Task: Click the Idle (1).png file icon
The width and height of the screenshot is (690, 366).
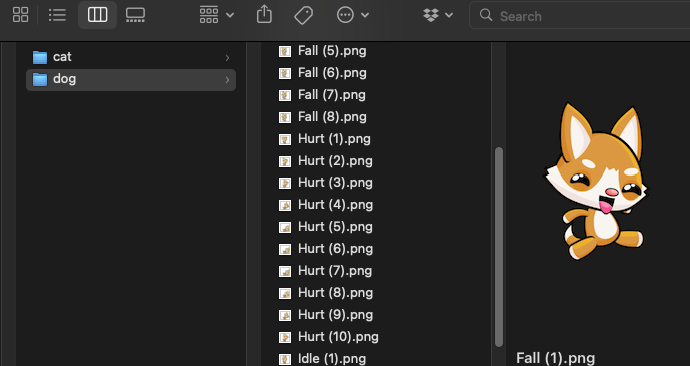Action: point(285,359)
